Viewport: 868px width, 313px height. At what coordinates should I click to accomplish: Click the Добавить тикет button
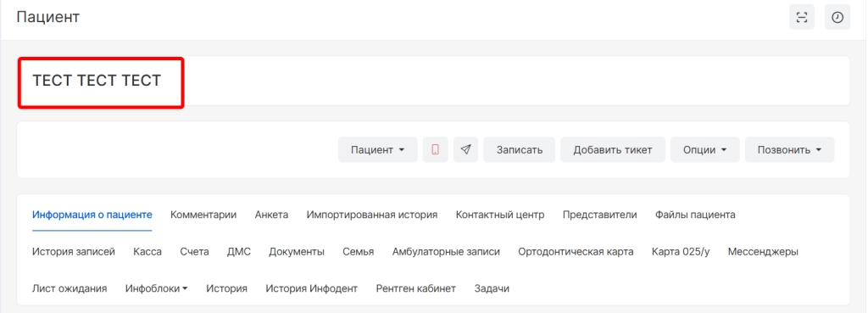coord(613,149)
